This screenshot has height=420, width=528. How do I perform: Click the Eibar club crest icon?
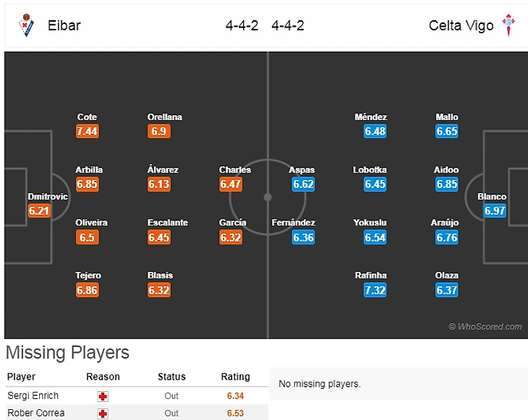26,26
